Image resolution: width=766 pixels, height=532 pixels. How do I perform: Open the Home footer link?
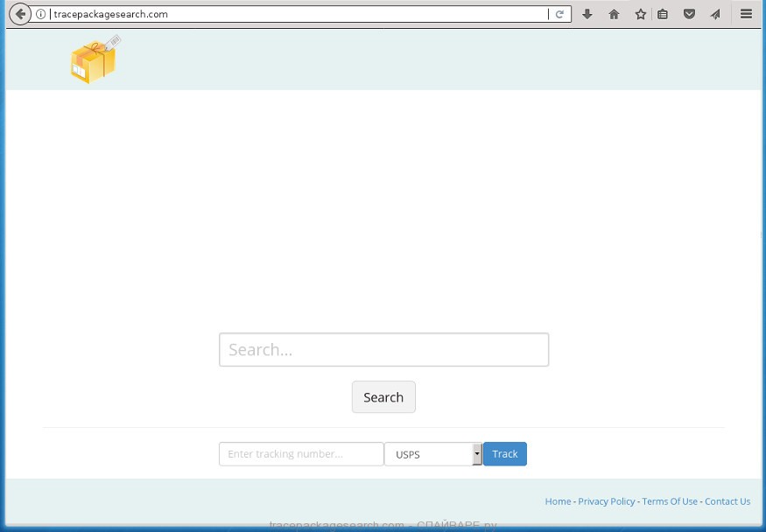(558, 501)
